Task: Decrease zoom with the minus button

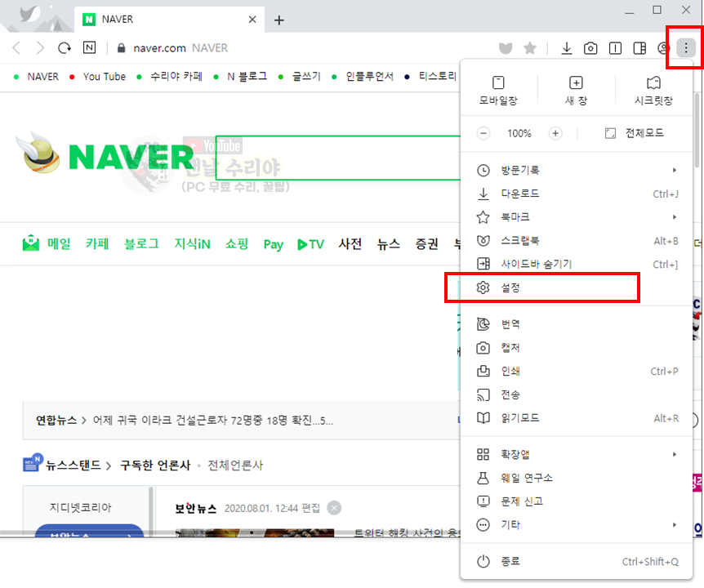Action: (483, 133)
